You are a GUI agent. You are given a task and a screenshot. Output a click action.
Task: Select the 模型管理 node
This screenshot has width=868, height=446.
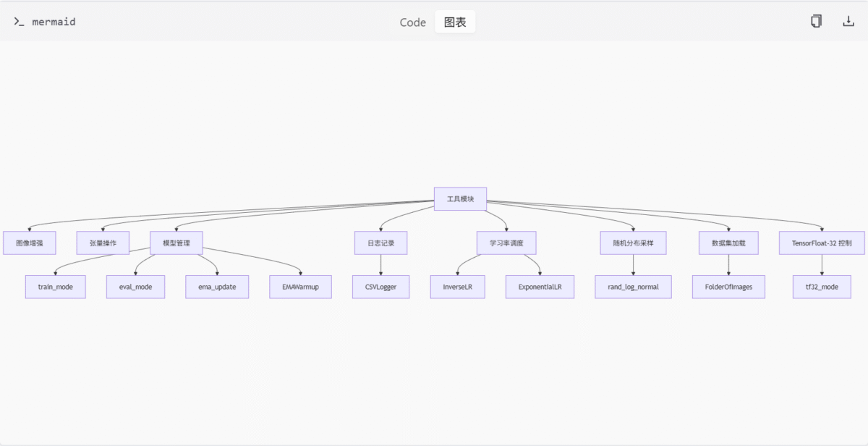(176, 243)
